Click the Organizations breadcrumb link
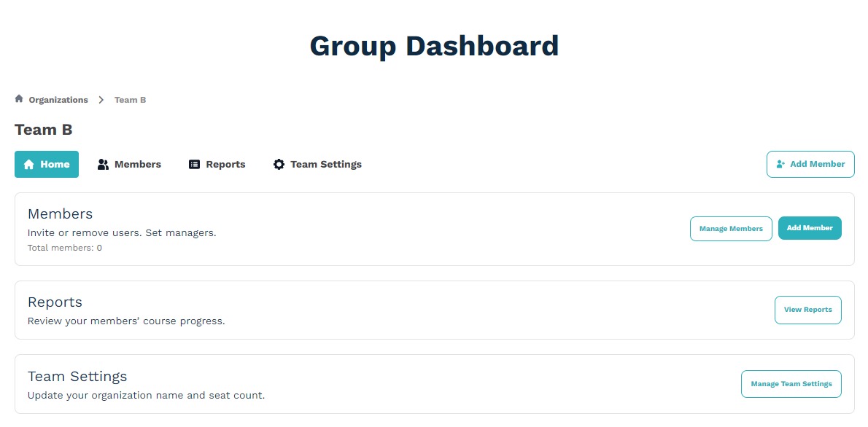This screenshot has height=427, width=868. pyautogui.click(x=58, y=99)
